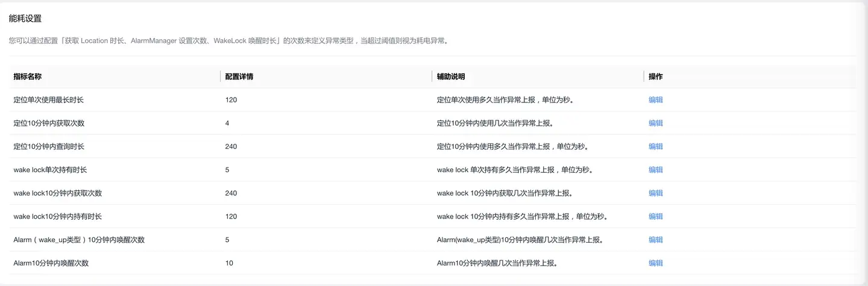Click 编辑 for wake lock10分钟内获取次数
The width and height of the screenshot is (868, 286).
pos(655,193)
